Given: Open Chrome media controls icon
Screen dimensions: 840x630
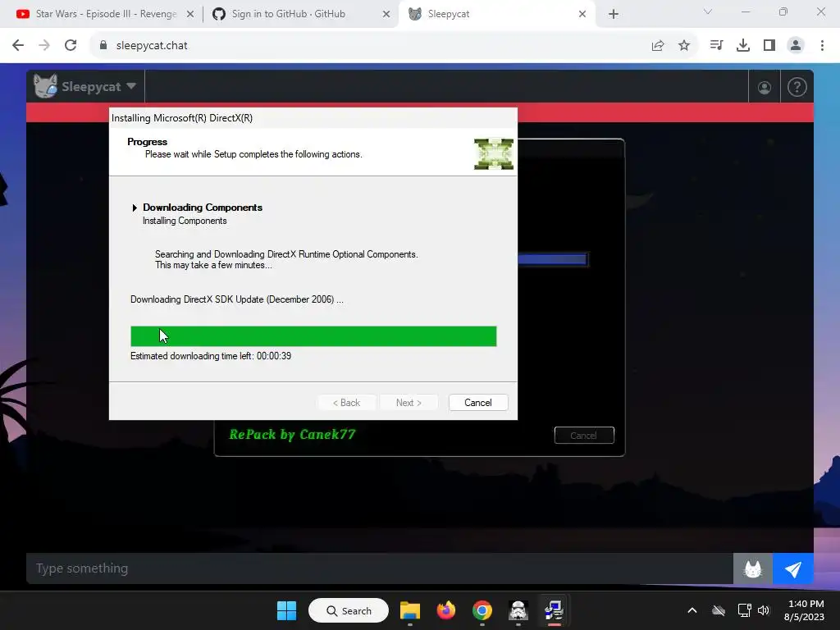Looking at the screenshot, I should [x=716, y=46].
